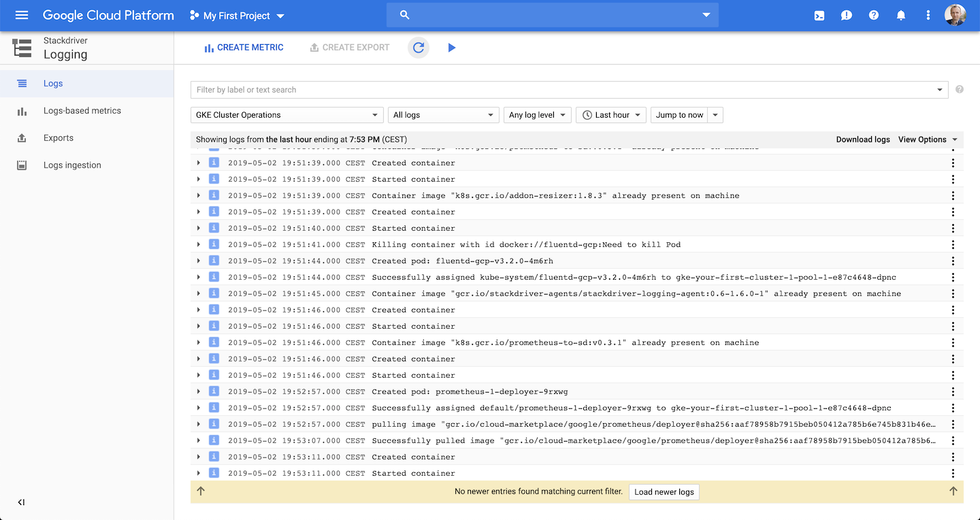Screen dimensions: 980x520
Task: Open the View Options dropdown
Action: pyautogui.click(x=928, y=140)
